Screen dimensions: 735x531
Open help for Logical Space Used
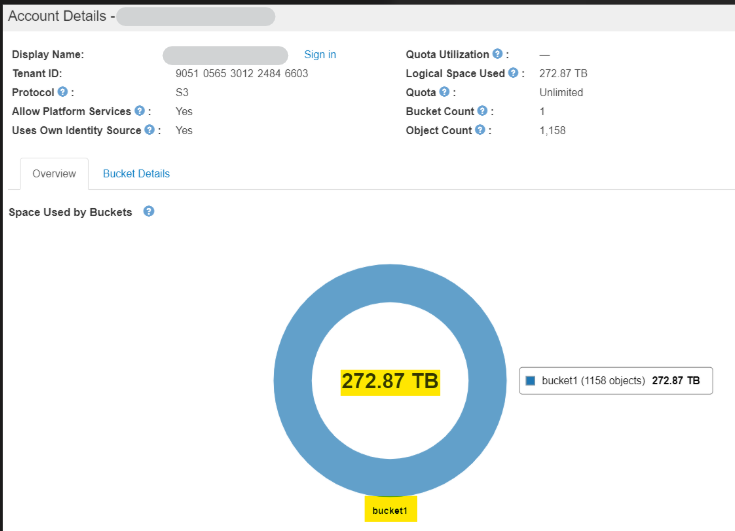pos(513,73)
